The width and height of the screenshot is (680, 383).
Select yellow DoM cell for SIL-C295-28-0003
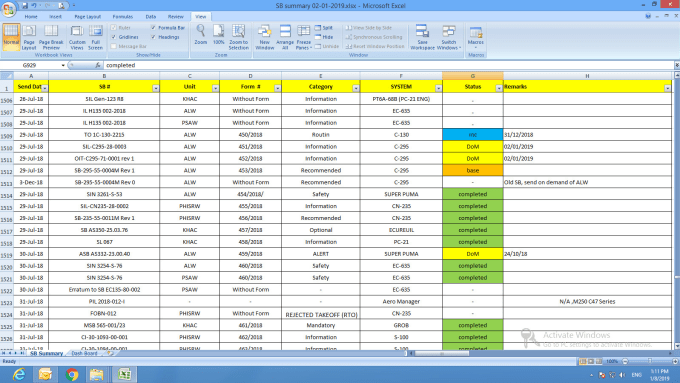click(473, 147)
